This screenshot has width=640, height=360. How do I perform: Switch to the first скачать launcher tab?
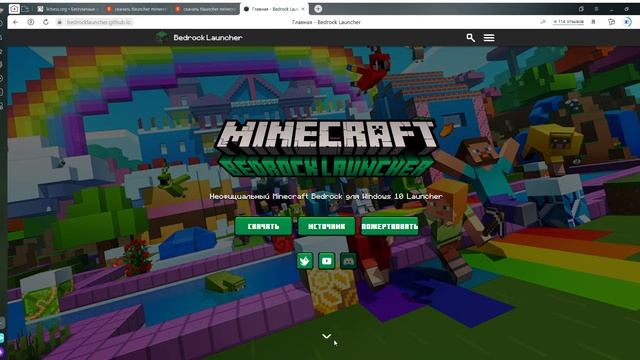[137, 9]
